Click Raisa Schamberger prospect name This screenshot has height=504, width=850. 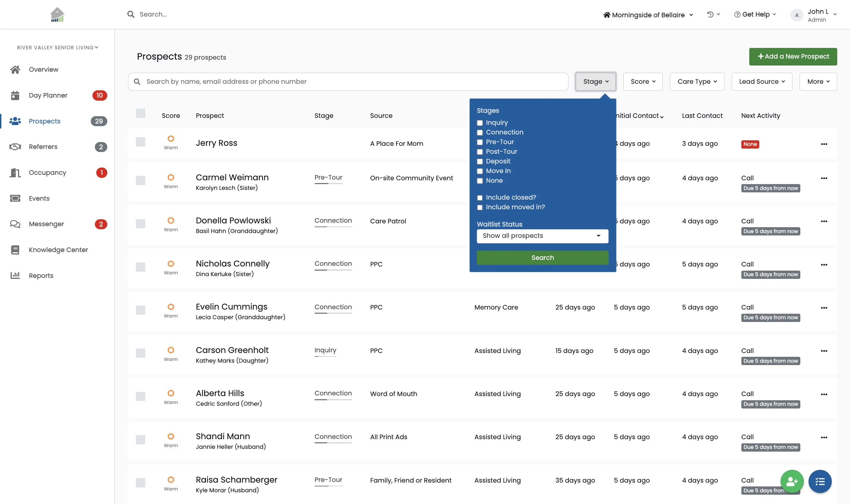236,480
